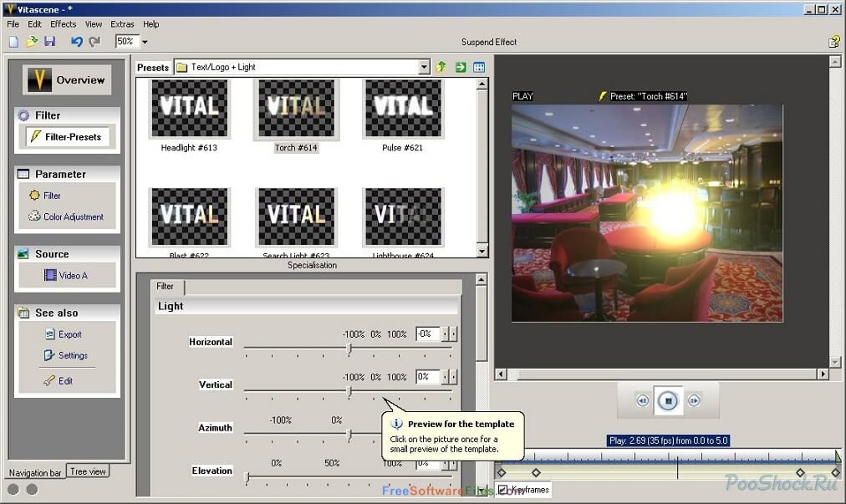Select the Pulse #621 preset thumbnail
The height and width of the screenshot is (504, 846).
[403, 109]
